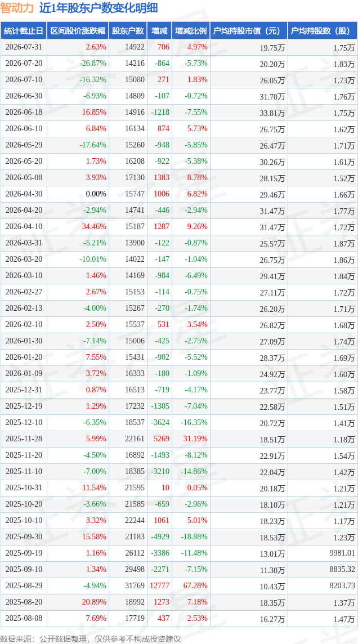Viewport: 358px width, 644px height.
Task: Select the 2026-07-31 date cell
Action: coord(24,47)
